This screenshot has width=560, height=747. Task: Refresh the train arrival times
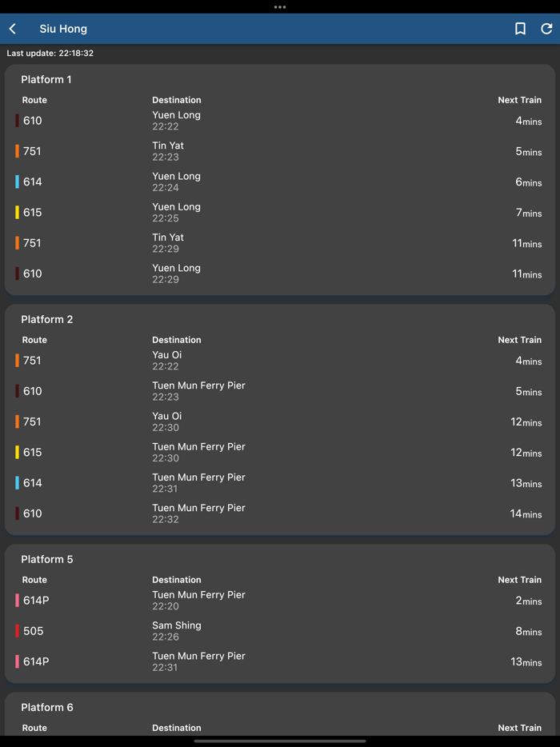click(x=546, y=29)
